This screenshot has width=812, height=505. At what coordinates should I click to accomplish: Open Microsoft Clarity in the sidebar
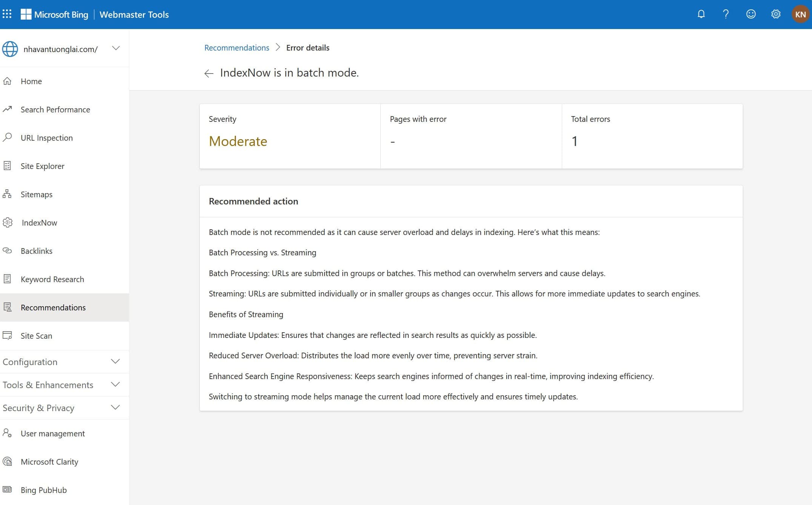click(64, 462)
